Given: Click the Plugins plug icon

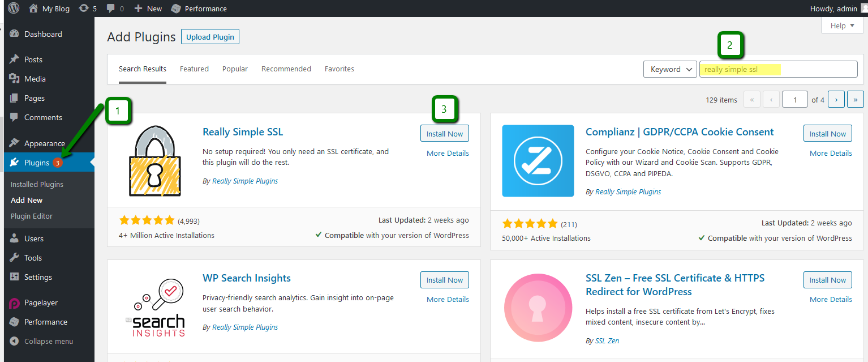Looking at the screenshot, I should (x=14, y=163).
